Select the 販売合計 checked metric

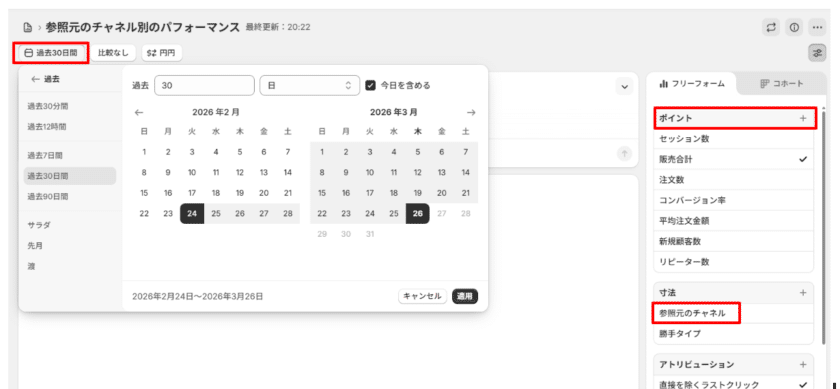[x=733, y=159]
